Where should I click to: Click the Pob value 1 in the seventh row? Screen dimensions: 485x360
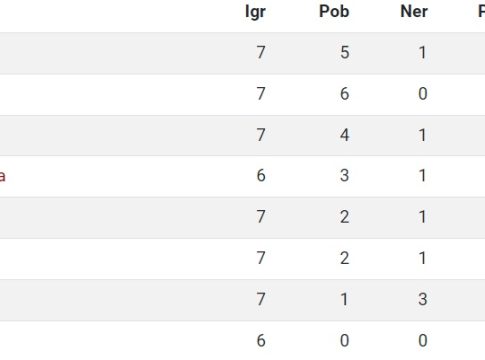click(345, 299)
